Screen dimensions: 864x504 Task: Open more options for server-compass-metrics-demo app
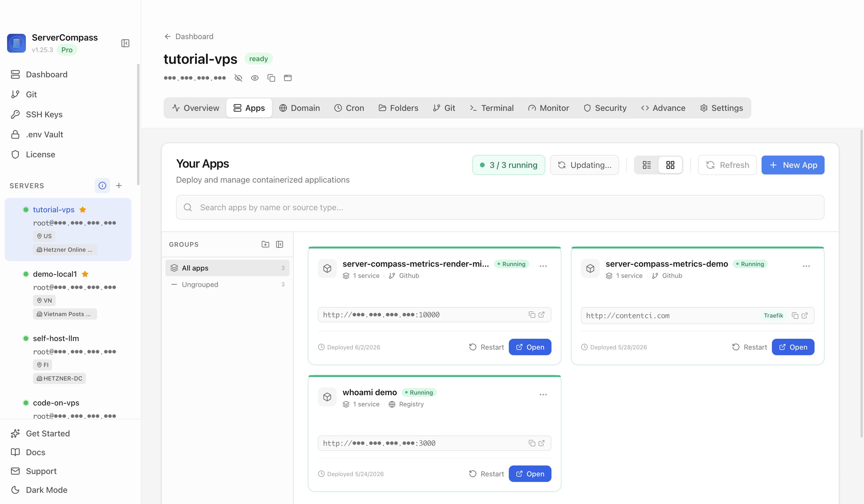[x=806, y=266]
